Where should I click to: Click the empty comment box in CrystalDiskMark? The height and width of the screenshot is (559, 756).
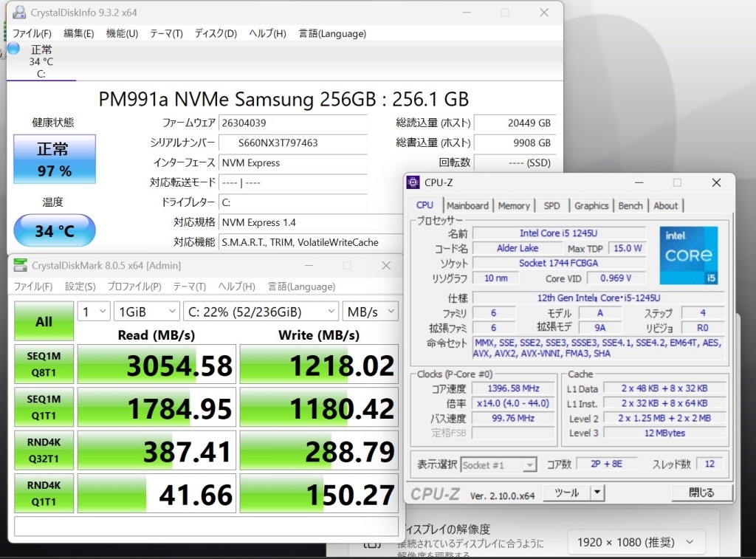[207, 527]
